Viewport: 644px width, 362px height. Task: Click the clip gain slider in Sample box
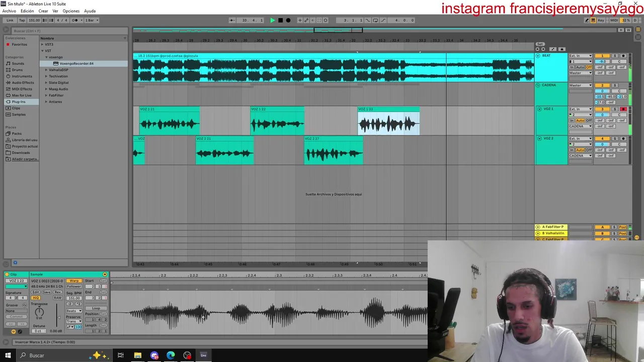(x=57, y=315)
